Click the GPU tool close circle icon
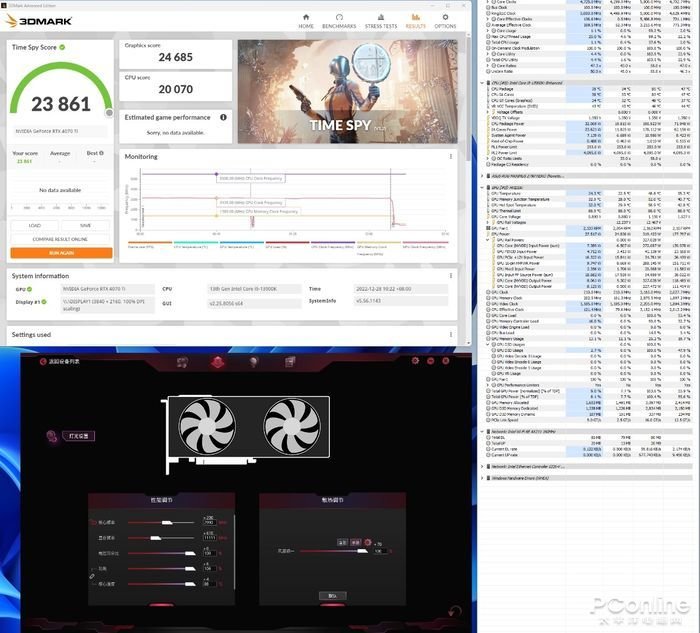 446,361
